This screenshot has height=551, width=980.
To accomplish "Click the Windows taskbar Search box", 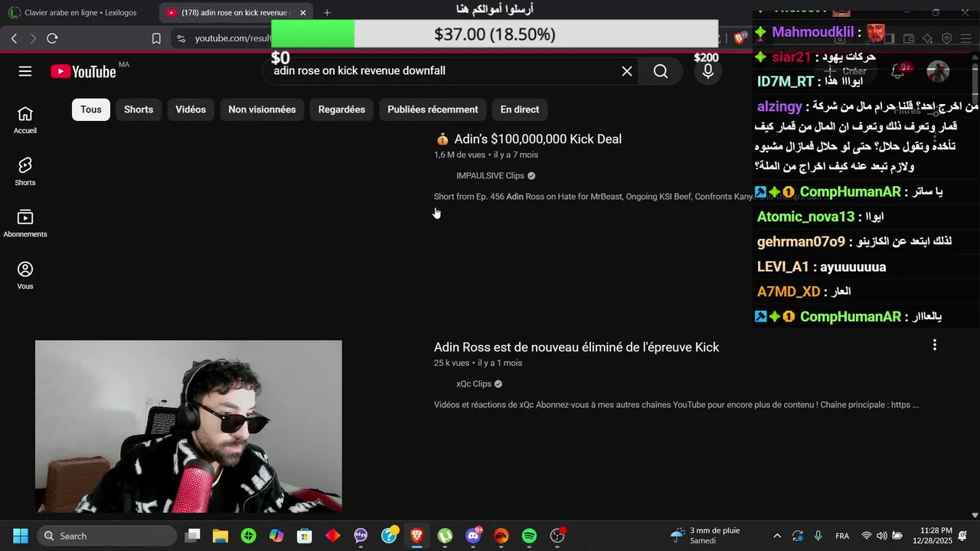I will click(x=106, y=536).
